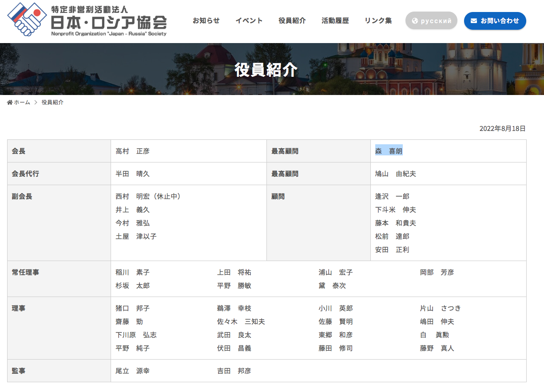544x392 pixels.
Task: Select the name 鳩山 由紀夫
Action: tap(396, 174)
